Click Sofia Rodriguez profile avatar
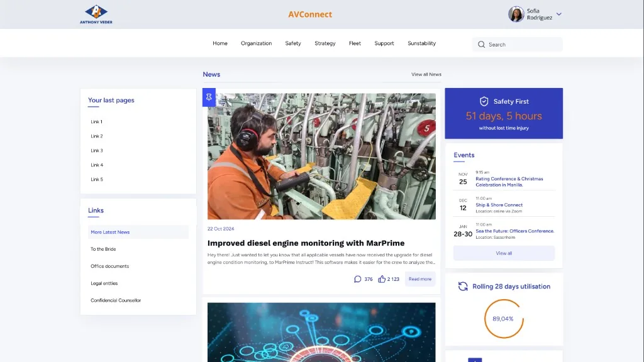The height and width of the screenshot is (362, 644). coord(516,14)
